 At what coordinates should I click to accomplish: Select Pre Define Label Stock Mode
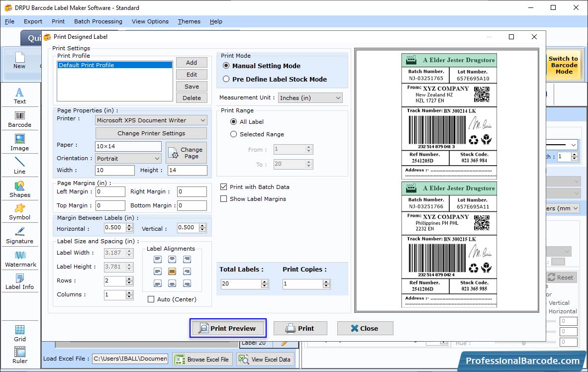[226, 79]
